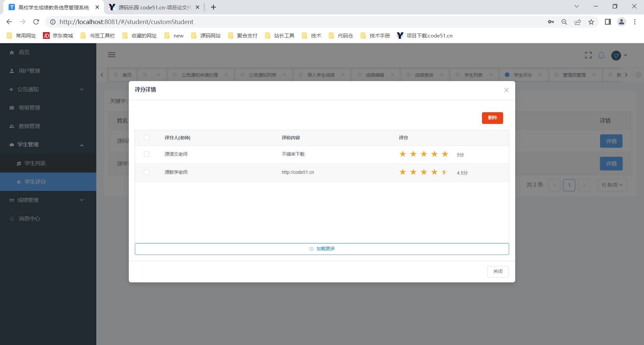This screenshot has height=345, width=644.
Task: Click page 1 in the pagination
Action: click(569, 185)
